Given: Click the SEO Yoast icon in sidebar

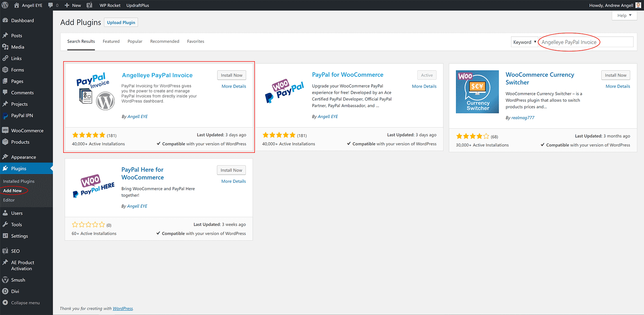Looking at the screenshot, I should point(5,251).
